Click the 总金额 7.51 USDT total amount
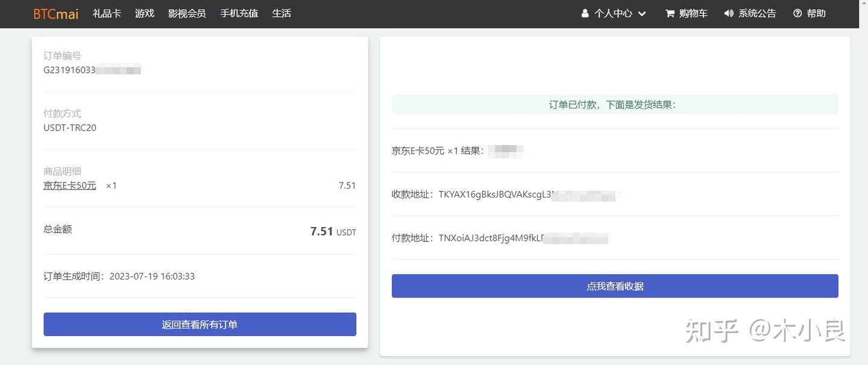Screen dimensions: 868x365 pos(333,231)
